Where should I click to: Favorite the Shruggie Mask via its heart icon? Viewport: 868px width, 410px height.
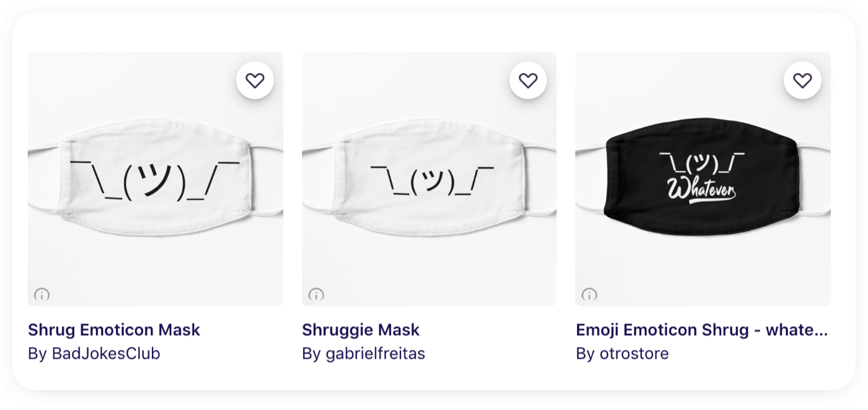[x=529, y=79]
